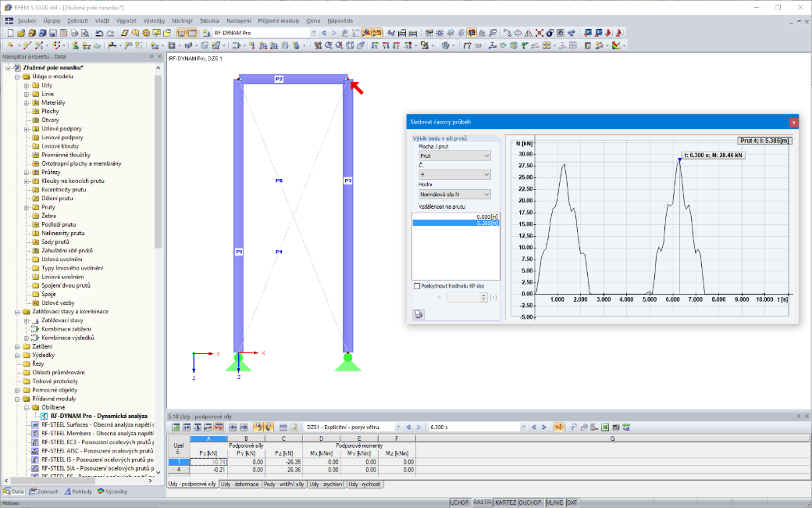Click next time step arrow after 6.300 s
The image size is (812, 508).
(x=543, y=428)
